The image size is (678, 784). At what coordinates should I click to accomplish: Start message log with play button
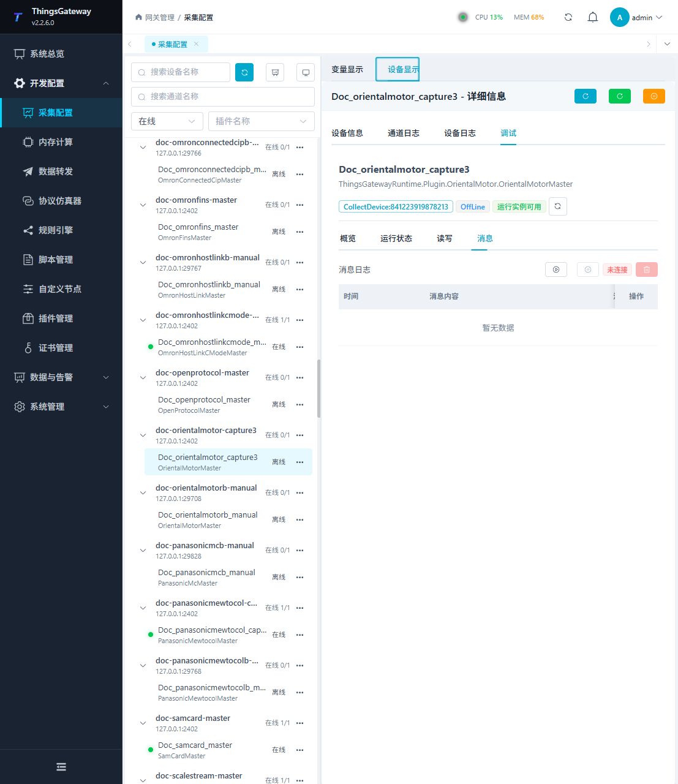click(556, 269)
